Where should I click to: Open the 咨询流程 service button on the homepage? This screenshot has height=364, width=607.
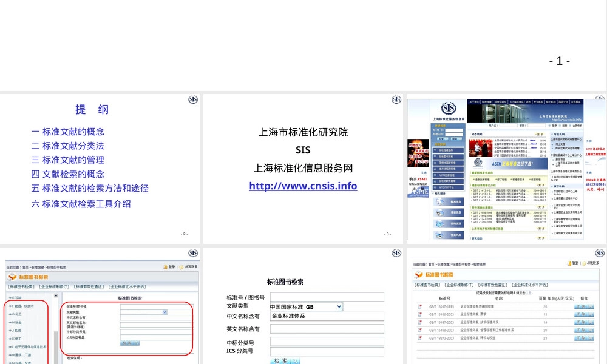(x=449, y=224)
